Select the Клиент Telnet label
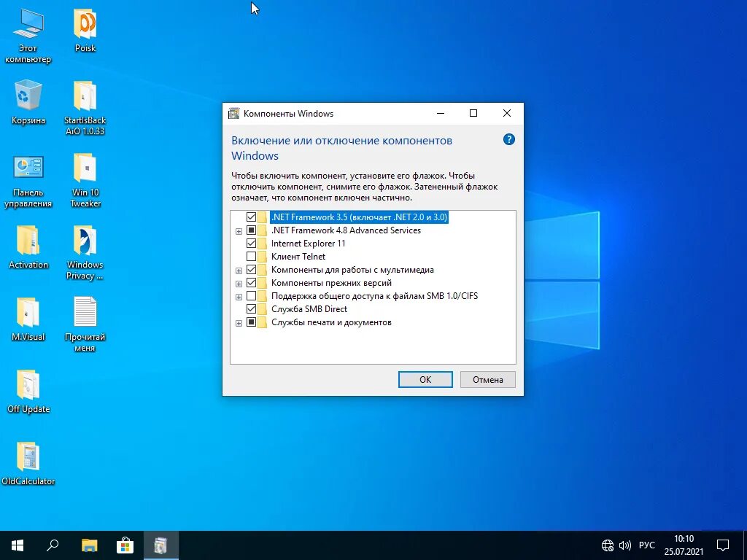747x560 pixels. (x=298, y=257)
